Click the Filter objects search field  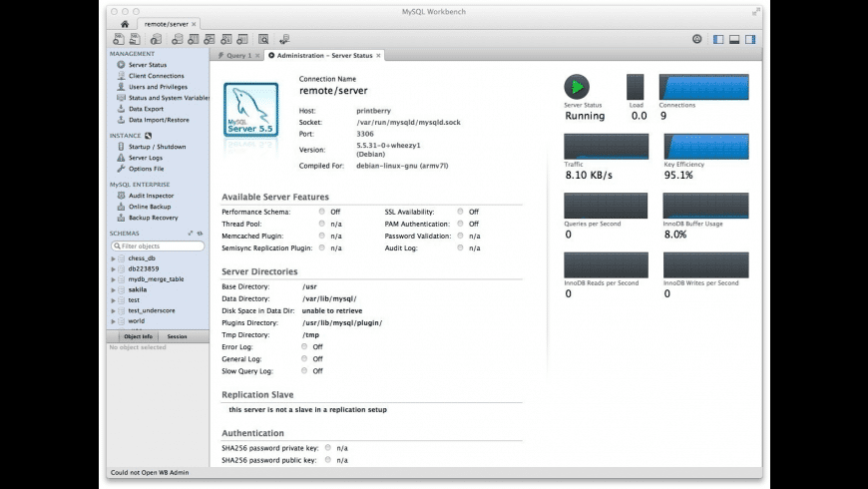158,245
